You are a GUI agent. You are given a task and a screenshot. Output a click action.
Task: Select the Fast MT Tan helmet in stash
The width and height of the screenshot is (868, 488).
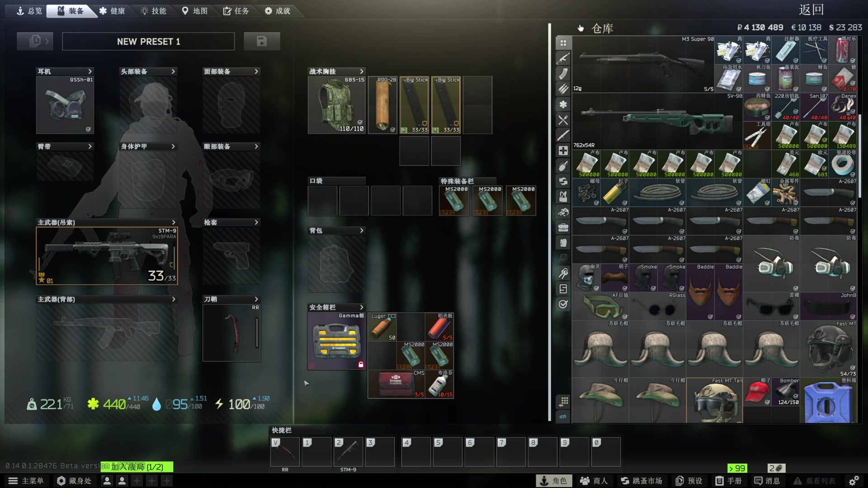(x=715, y=400)
